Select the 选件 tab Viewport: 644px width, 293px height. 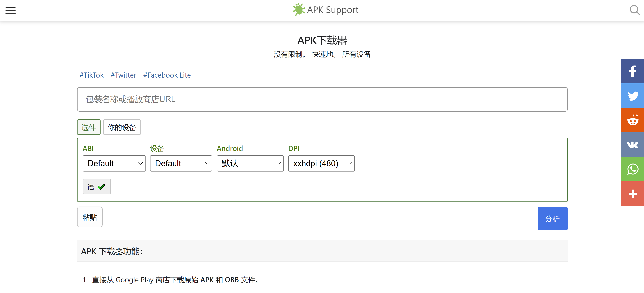(x=89, y=127)
